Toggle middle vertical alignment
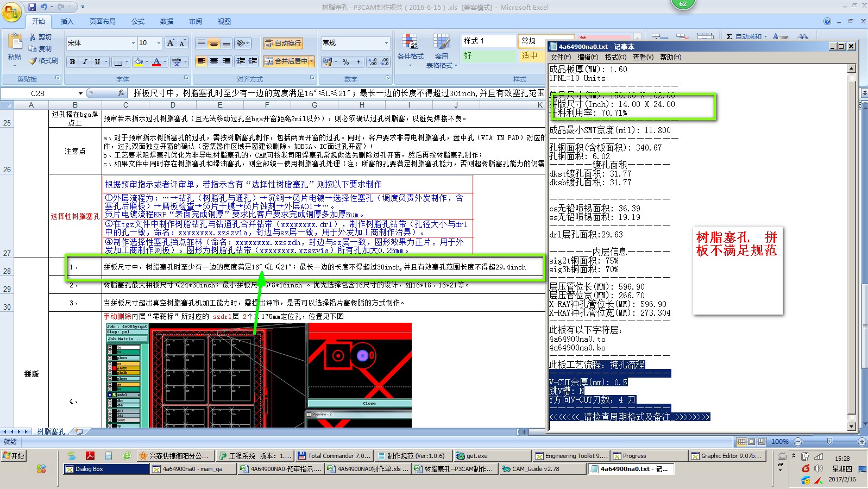The image size is (868, 489). pos(214,43)
